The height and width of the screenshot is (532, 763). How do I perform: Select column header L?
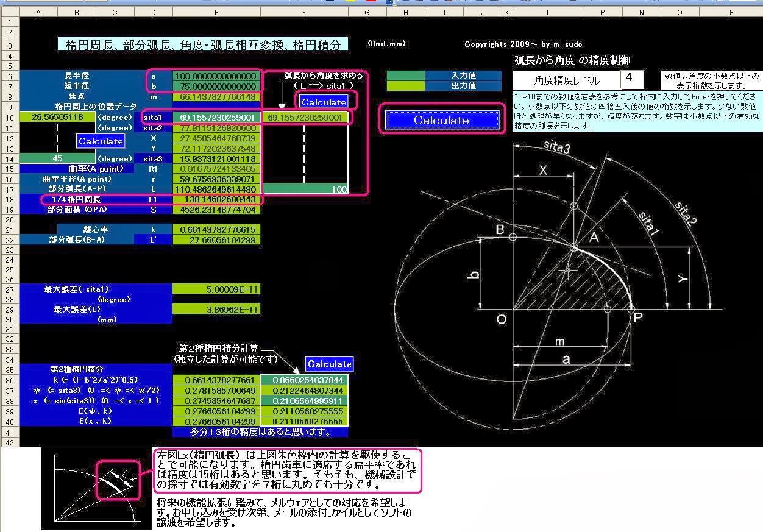coord(548,12)
